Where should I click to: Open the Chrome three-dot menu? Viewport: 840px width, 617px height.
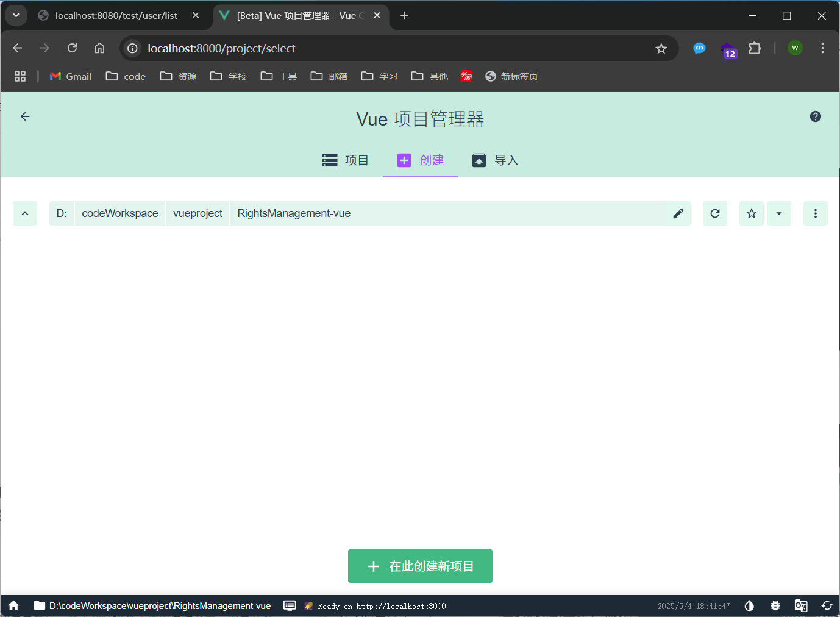pyautogui.click(x=822, y=48)
